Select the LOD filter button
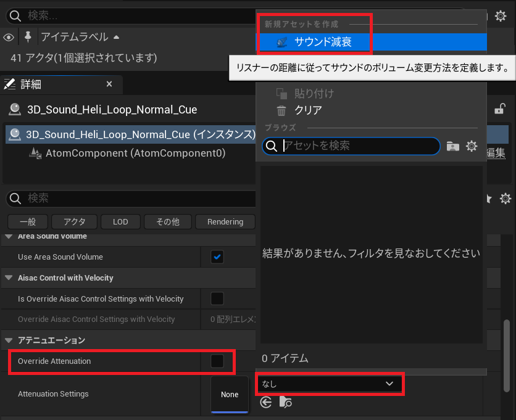Image resolution: width=516 pixels, height=420 pixels. [x=120, y=221]
